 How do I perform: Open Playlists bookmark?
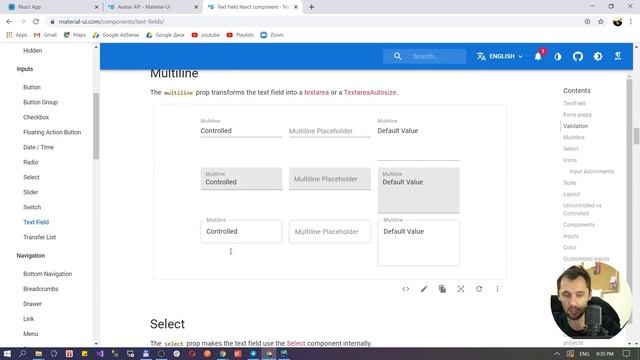[x=240, y=35]
